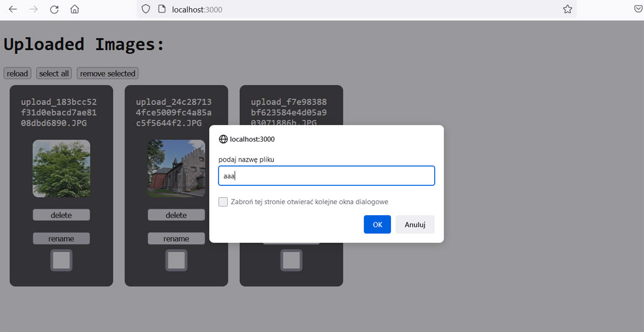Click the 'podaj nazwę pliku' text field
Image resolution: width=644 pixels, height=332 pixels.
326,176
